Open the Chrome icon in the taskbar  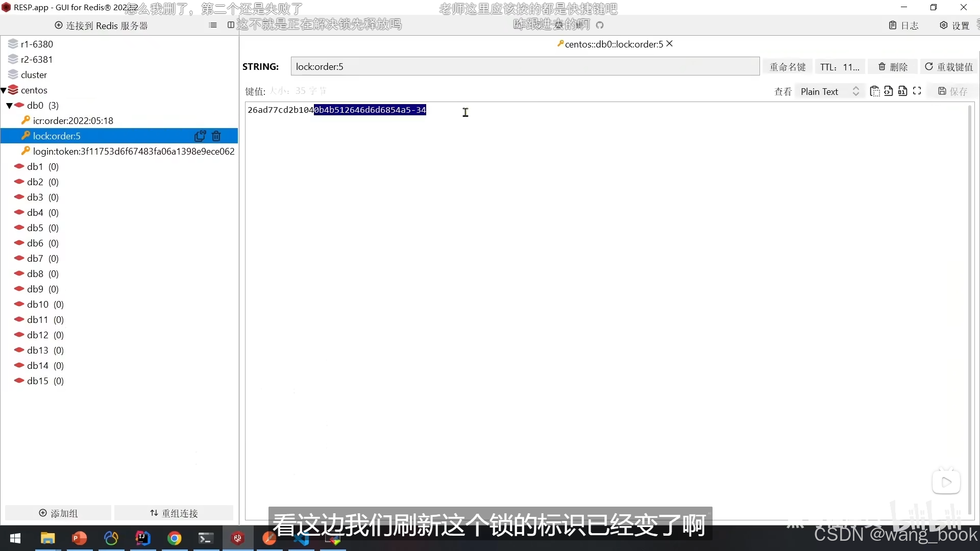click(x=175, y=538)
